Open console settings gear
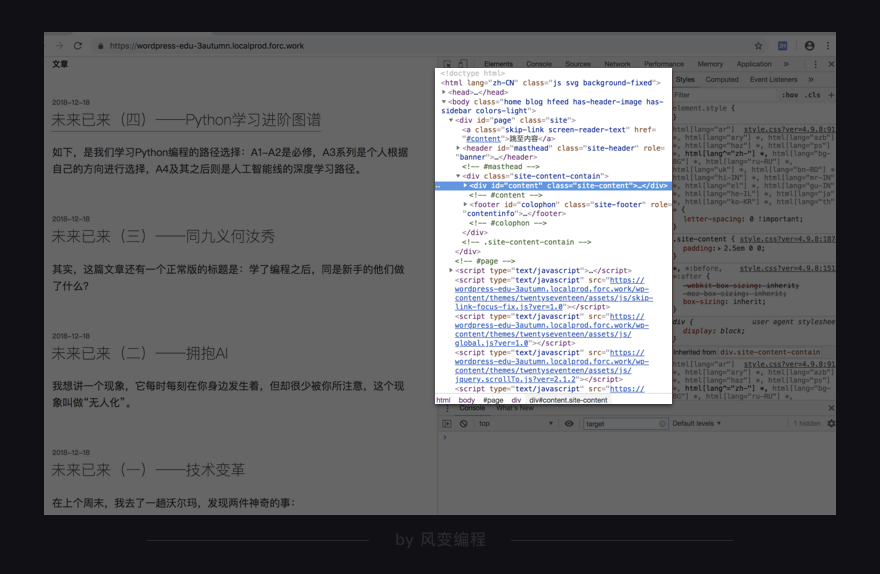The width and height of the screenshot is (880, 574). coord(831,424)
